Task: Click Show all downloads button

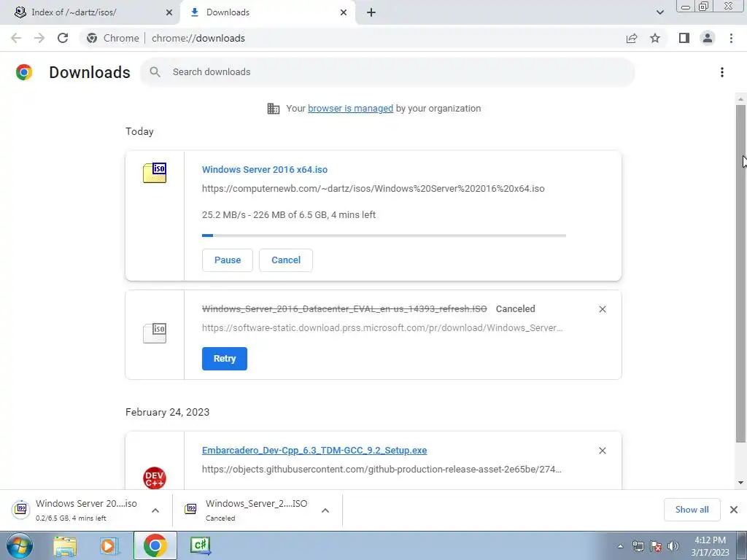Action: 692,510
